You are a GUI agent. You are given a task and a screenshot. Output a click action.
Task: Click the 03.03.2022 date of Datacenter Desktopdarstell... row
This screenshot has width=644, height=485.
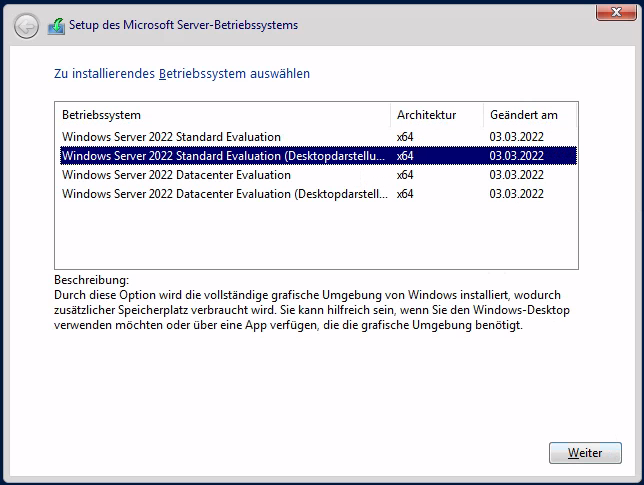(x=516, y=193)
